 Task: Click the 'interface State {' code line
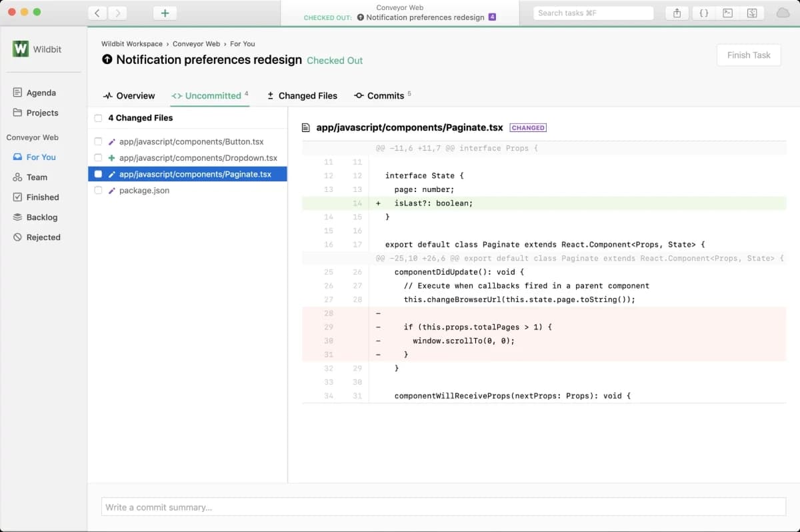click(x=424, y=176)
